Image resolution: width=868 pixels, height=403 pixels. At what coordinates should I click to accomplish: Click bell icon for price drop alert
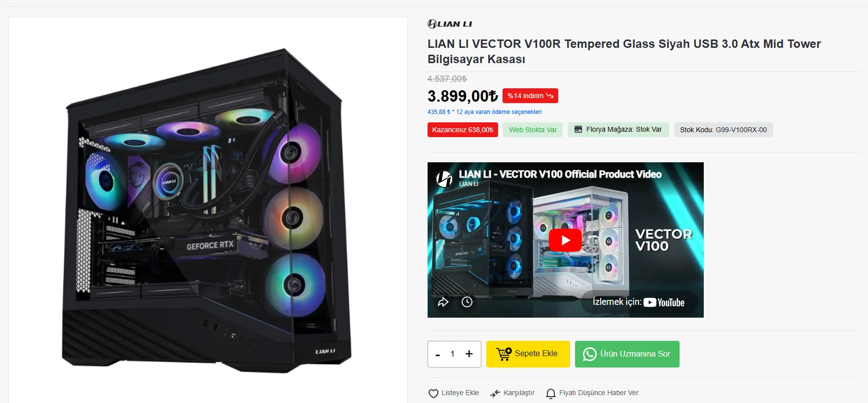pos(551,393)
